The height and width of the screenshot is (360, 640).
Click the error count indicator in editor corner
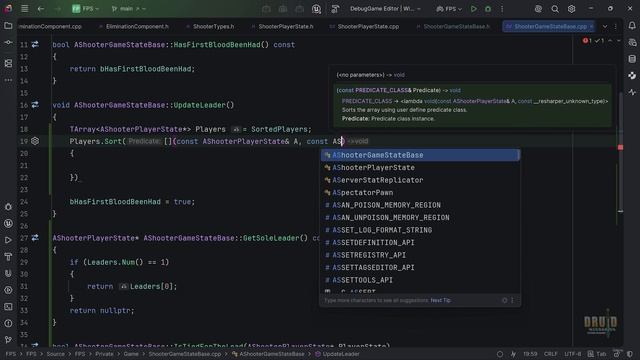click(586, 40)
